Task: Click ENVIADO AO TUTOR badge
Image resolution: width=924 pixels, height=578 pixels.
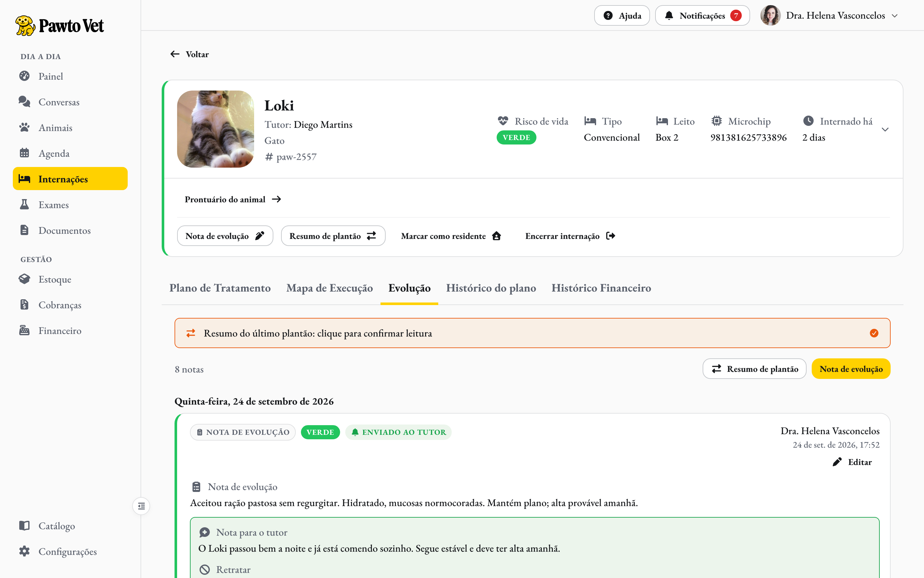Action: (x=398, y=432)
